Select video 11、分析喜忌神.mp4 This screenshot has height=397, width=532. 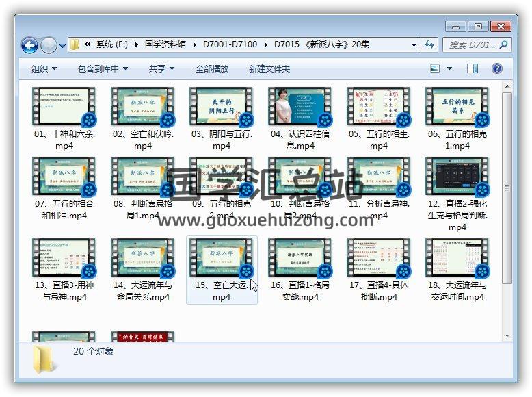379,188
